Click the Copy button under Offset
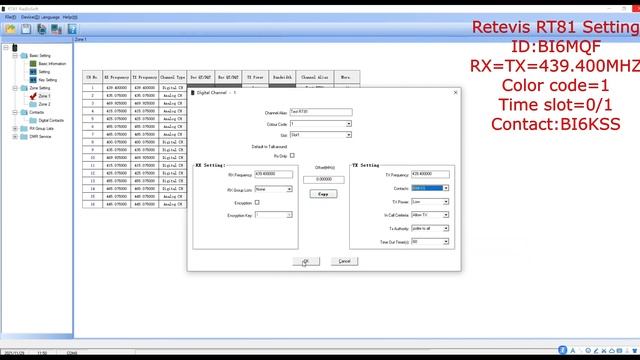Screen dimensions: 640x360 click(x=323, y=194)
